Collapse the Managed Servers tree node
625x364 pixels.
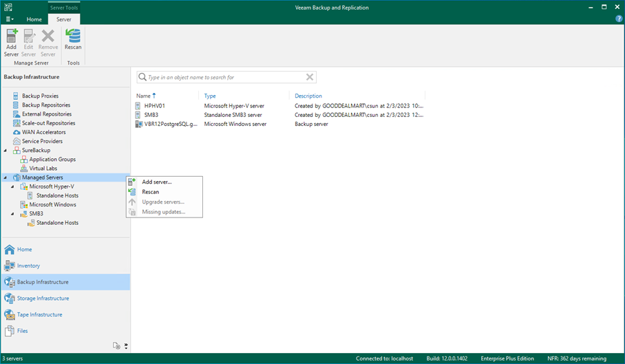coord(6,178)
